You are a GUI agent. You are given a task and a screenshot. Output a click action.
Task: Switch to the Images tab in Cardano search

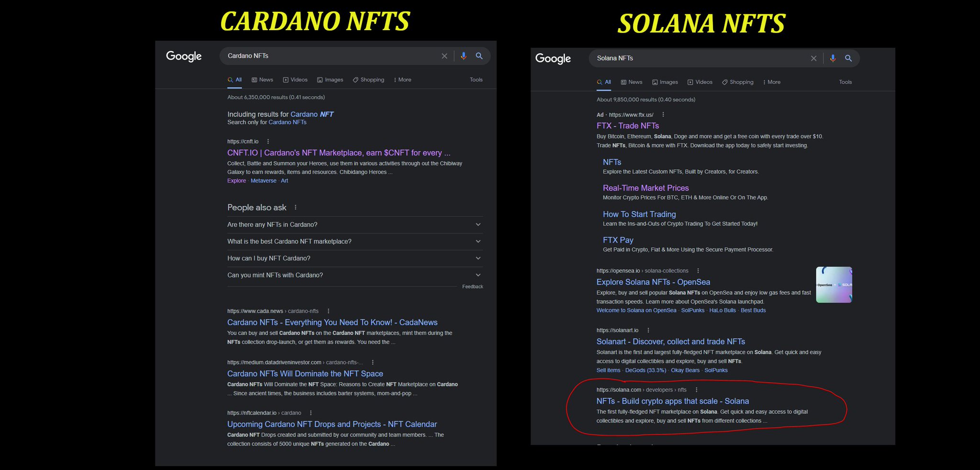(330, 80)
